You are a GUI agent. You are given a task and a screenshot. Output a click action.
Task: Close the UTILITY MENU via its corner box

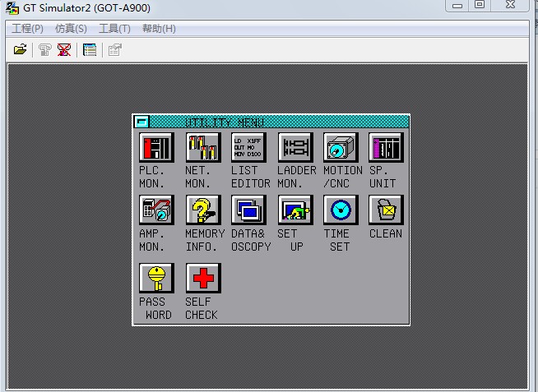pyautogui.click(x=142, y=122)
